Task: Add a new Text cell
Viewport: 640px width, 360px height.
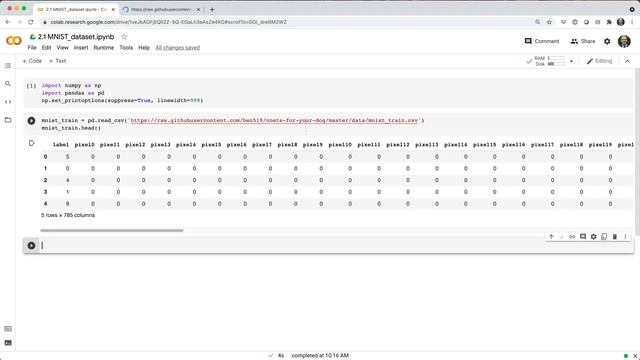Action: point(58,61)
